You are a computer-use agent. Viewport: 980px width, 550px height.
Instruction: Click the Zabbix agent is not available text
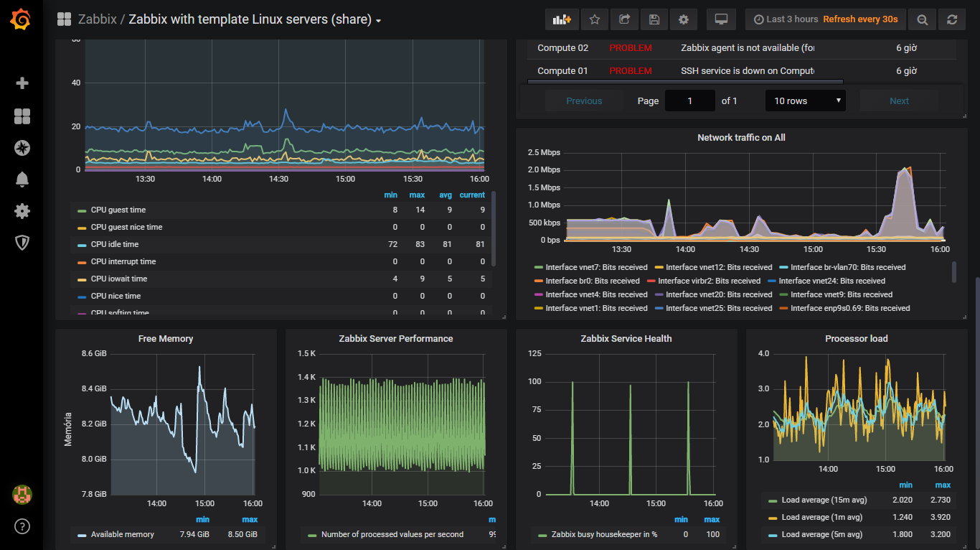(x=748, y=48)
